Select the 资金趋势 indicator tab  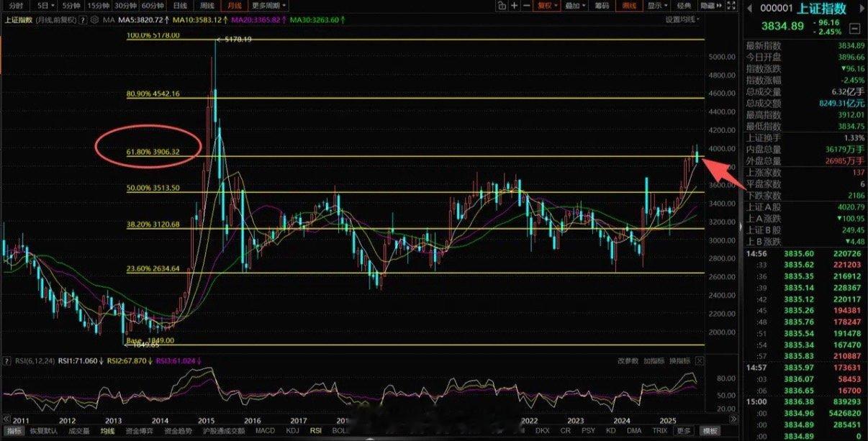[179, 431]
